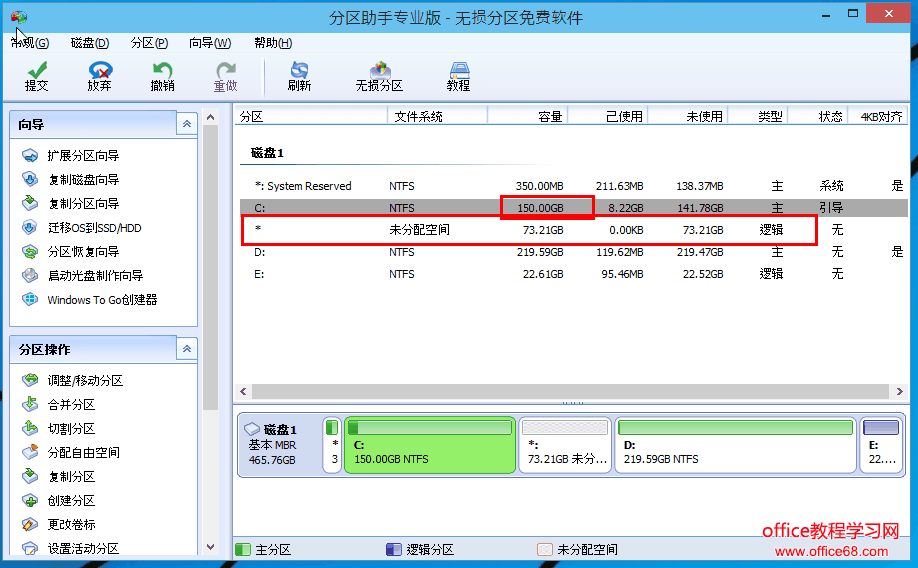The height and width of the screenshot is (568, 918).
Task: Open the 教程 tutorial toolbar icon
Action: tap(458, 77)
